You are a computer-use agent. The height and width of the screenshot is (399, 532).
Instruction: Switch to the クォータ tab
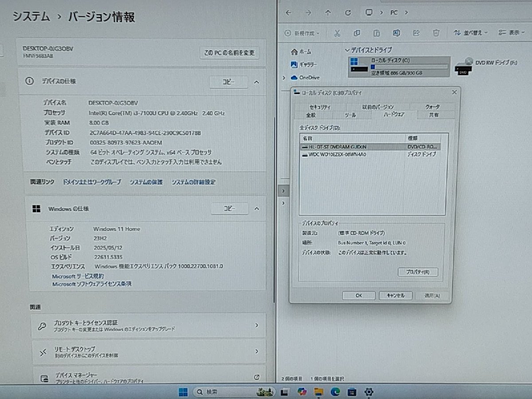point(432,107)
